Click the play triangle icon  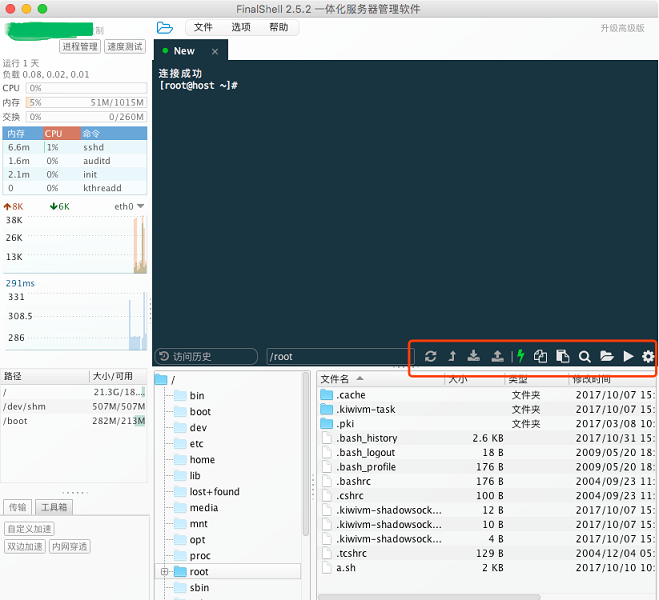click(x=628, y=356)
